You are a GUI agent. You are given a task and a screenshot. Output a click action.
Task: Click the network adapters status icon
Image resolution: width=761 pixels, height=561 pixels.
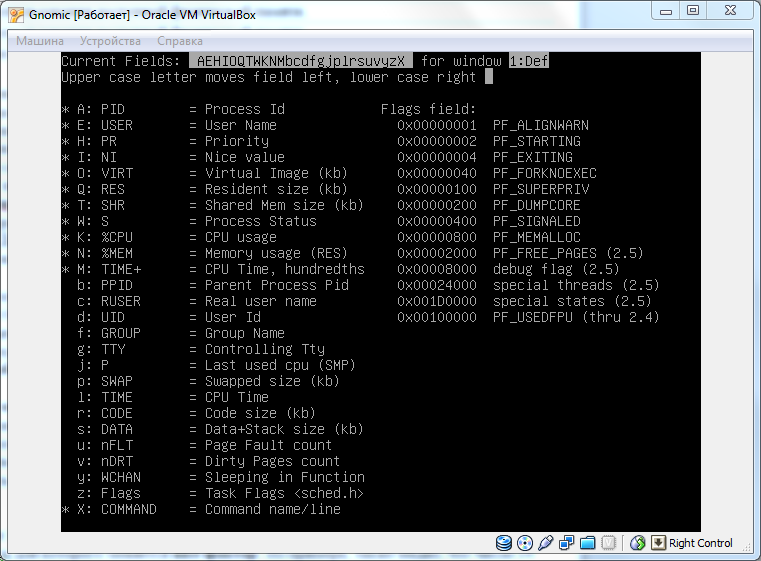pos(566,543)
